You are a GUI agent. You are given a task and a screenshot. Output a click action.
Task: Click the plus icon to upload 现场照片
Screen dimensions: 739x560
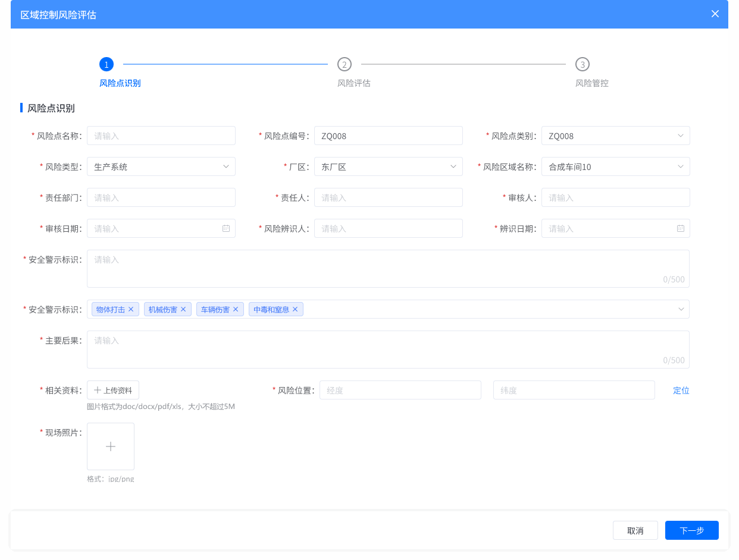click(x=111, y=446)
